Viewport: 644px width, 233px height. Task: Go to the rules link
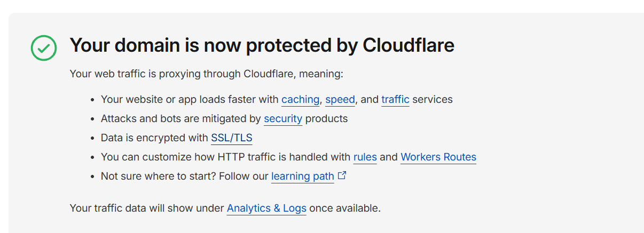(365, 157)
